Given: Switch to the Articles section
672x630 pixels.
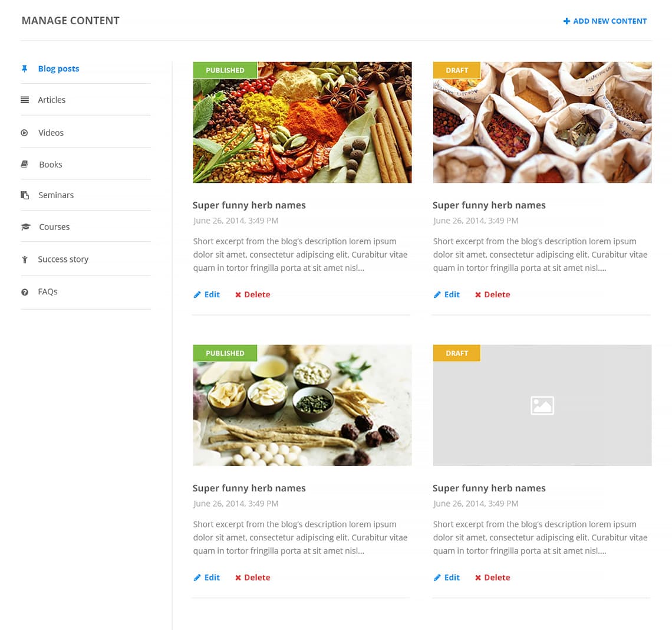Looking at the screenshot, I should click(x=51, y=99).
